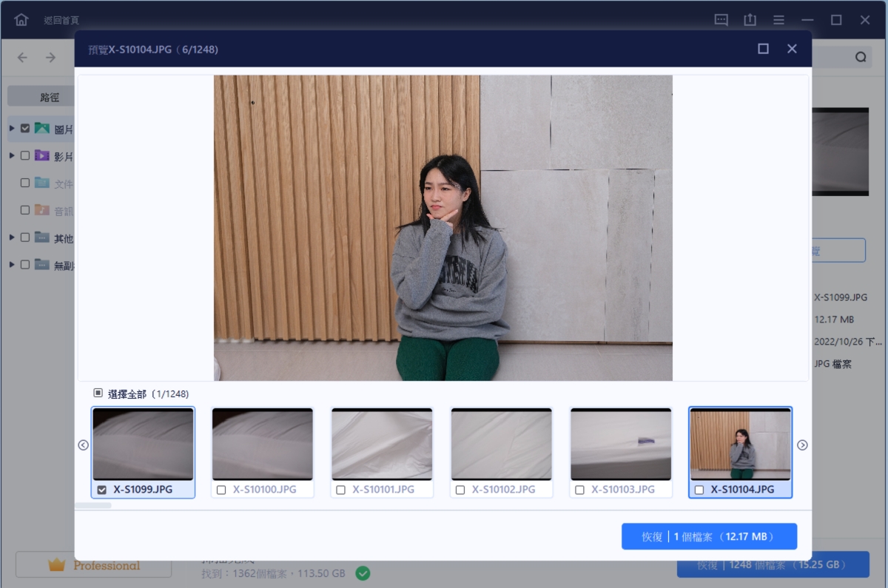Viewport: 888px width, 588px height.
Task: Close the preview dialog
Action: [x=792, y=49]
